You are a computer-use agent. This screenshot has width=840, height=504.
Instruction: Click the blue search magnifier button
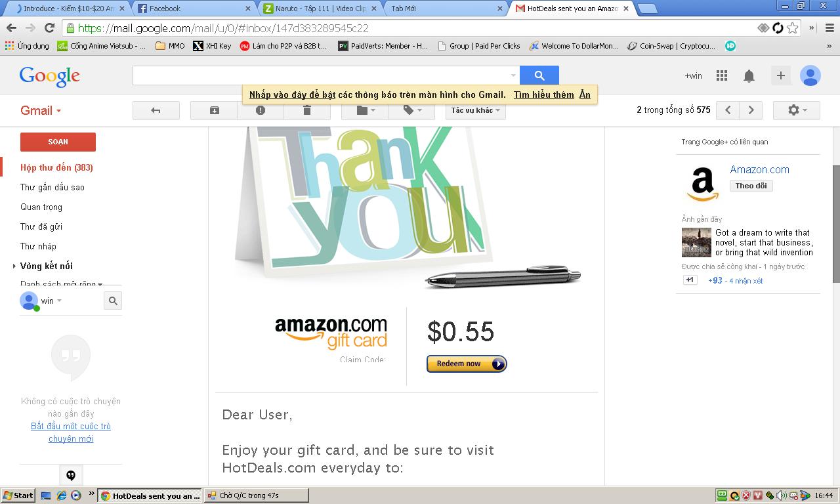tap(539, 75)
